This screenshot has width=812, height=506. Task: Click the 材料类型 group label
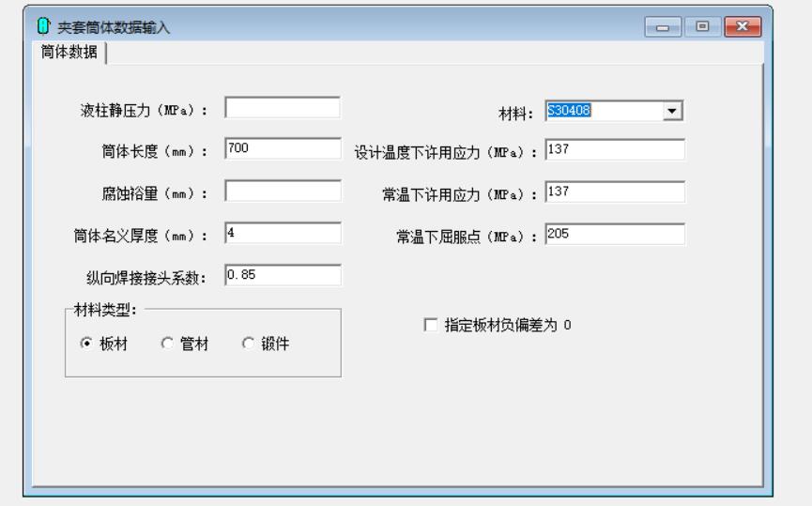[105, 310]
